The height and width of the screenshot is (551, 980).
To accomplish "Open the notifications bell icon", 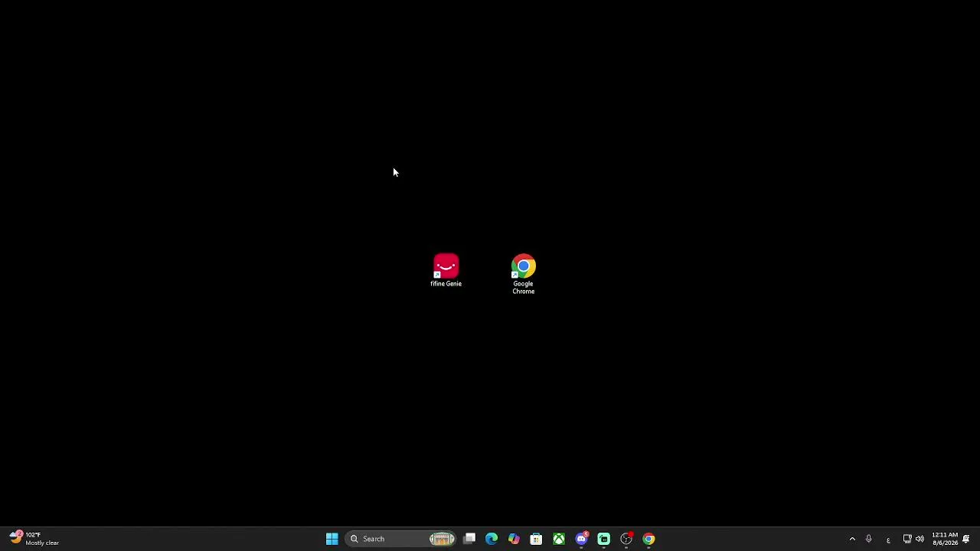I will pyautogui.click(x=966, y=539).
